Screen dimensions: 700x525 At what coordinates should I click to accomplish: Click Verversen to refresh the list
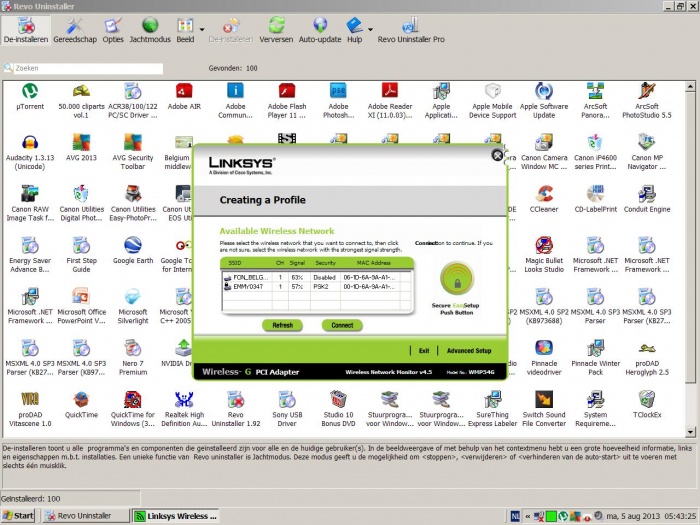click(276, 30)
